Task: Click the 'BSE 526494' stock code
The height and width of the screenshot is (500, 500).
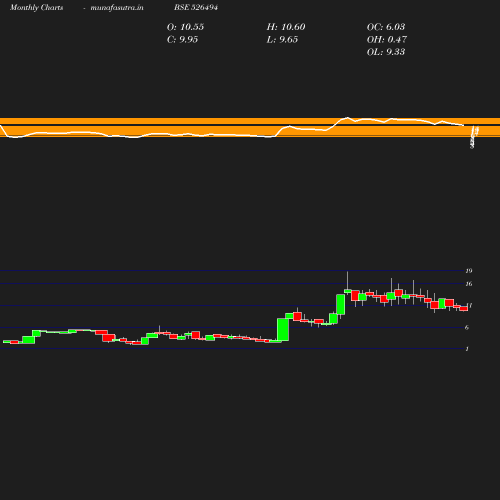Action: coord(196,8)
